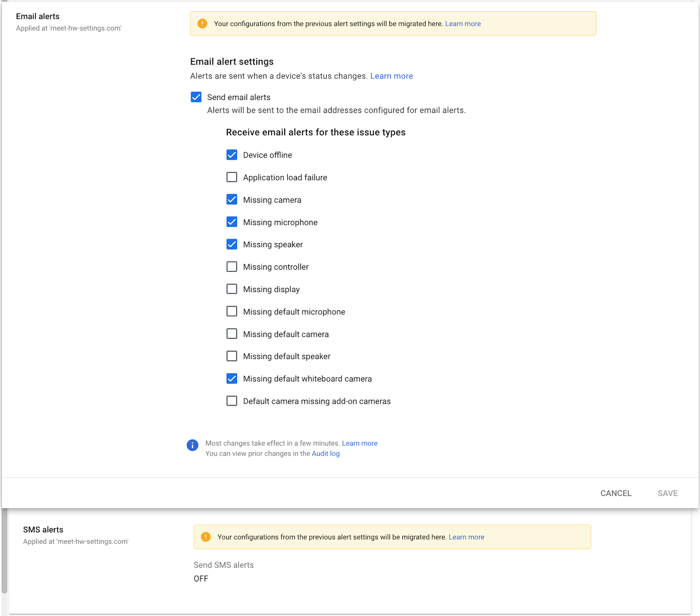Toggle the Missing microphone checkbox
Screen dimensions: 700x616
click(232, 222)
